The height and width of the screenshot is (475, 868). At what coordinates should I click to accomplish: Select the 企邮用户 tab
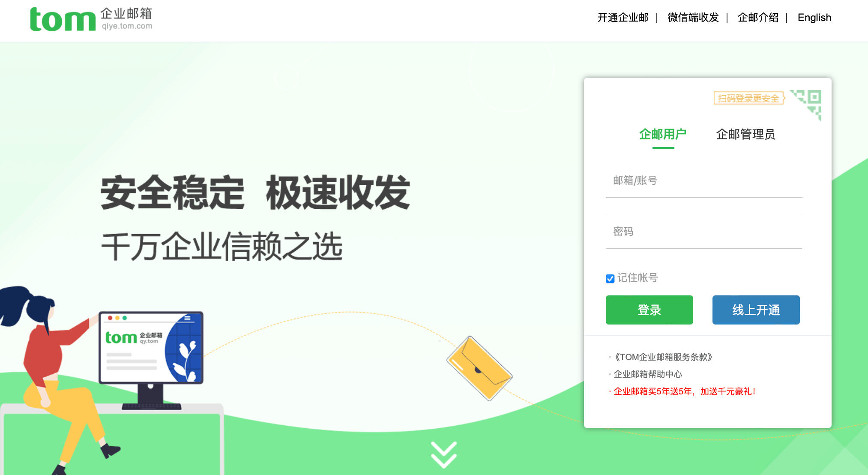point(663,134)
